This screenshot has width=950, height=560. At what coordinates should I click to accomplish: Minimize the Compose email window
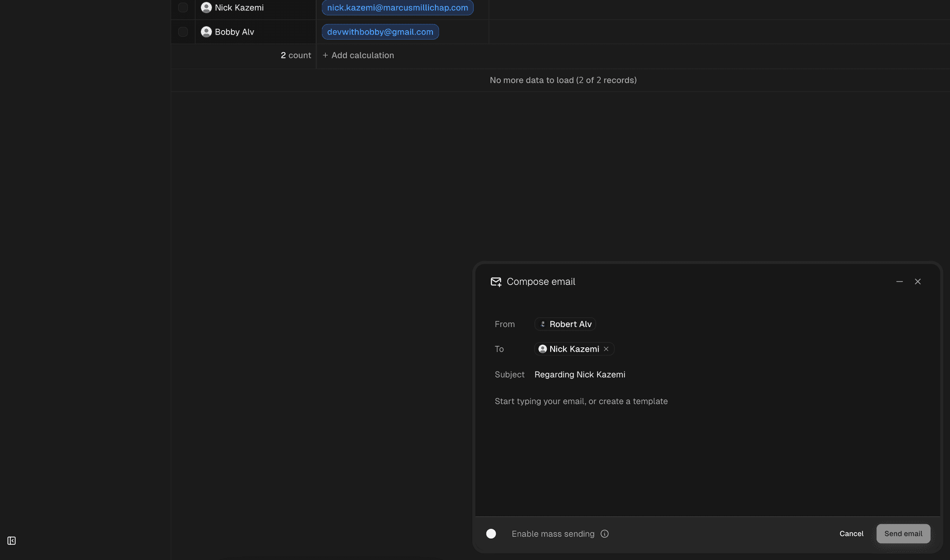[x=900, y=281]
